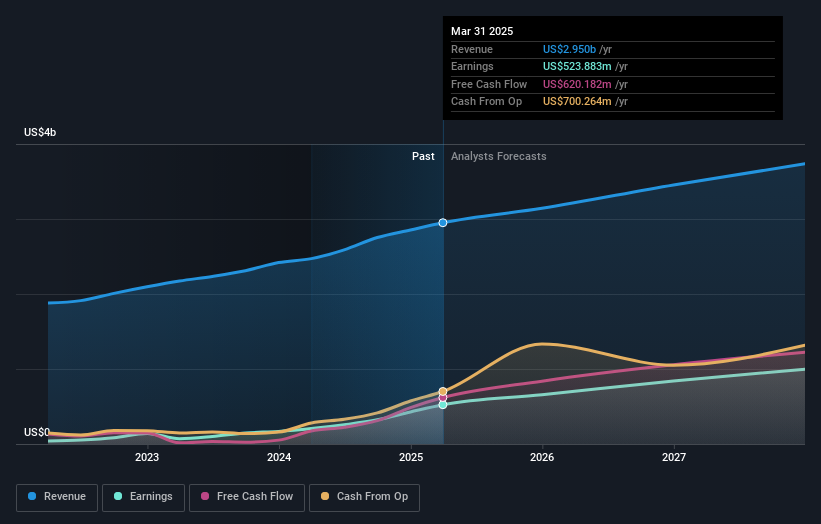
Task: Click the Earnings row label in tooltip
Action: point(472,66)
